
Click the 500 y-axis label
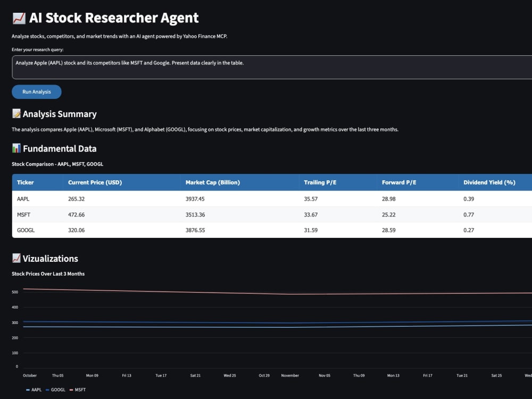click(x=15, y=292)
